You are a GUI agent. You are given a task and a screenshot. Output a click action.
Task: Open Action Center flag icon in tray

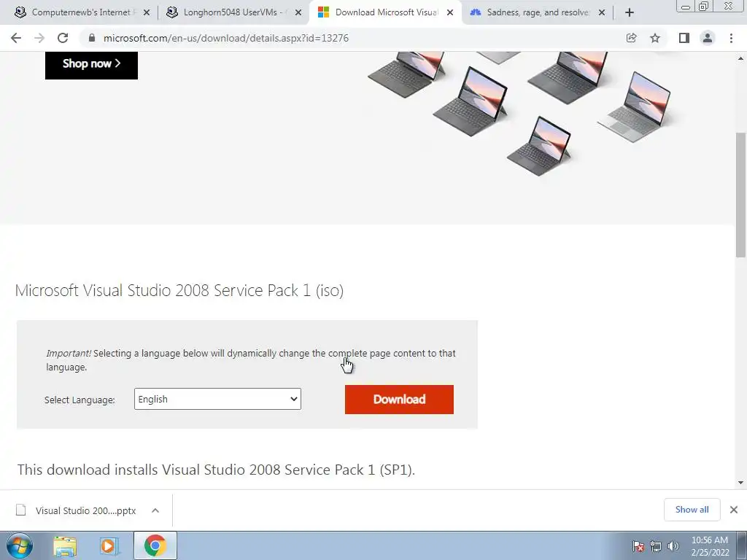tap(638, 546)
